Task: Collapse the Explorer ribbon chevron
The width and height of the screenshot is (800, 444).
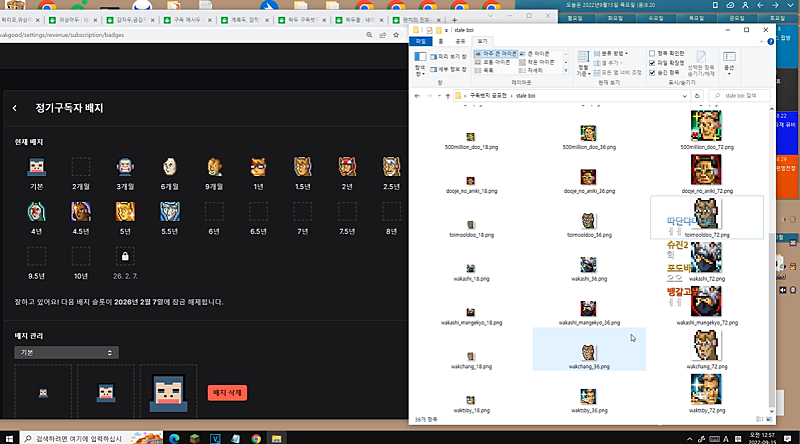Action: point(762,42)
